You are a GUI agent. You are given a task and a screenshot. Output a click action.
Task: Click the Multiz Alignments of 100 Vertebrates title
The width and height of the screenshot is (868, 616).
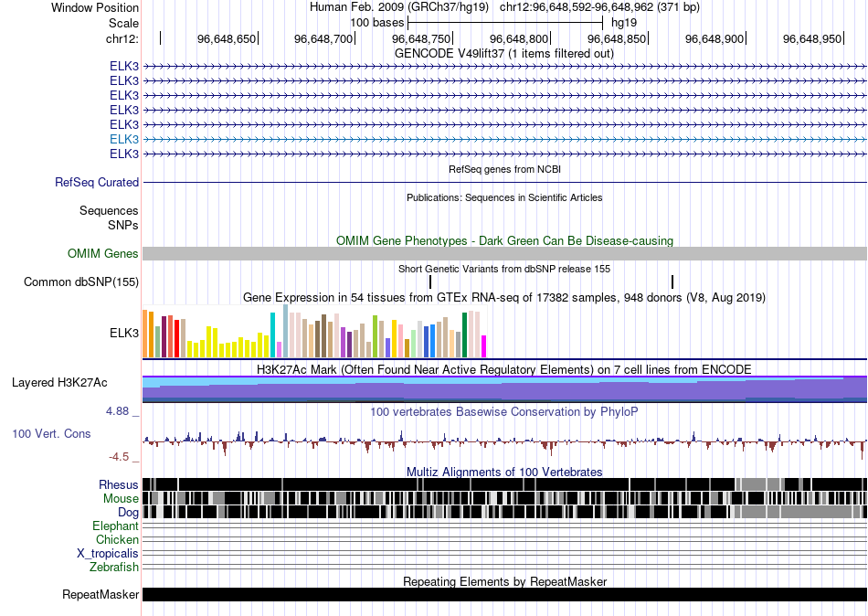503,472
